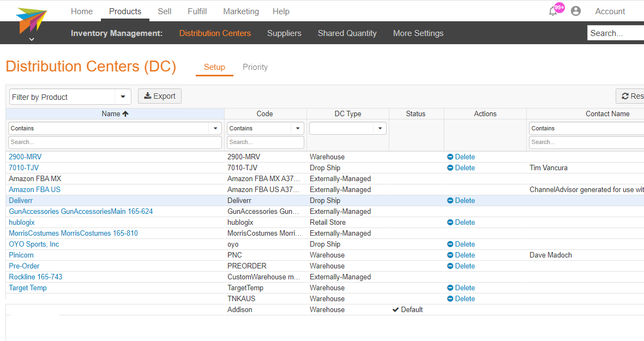The image size is (644, 341).
Task: Click the Account link
Action: click(x=610, y=11)
